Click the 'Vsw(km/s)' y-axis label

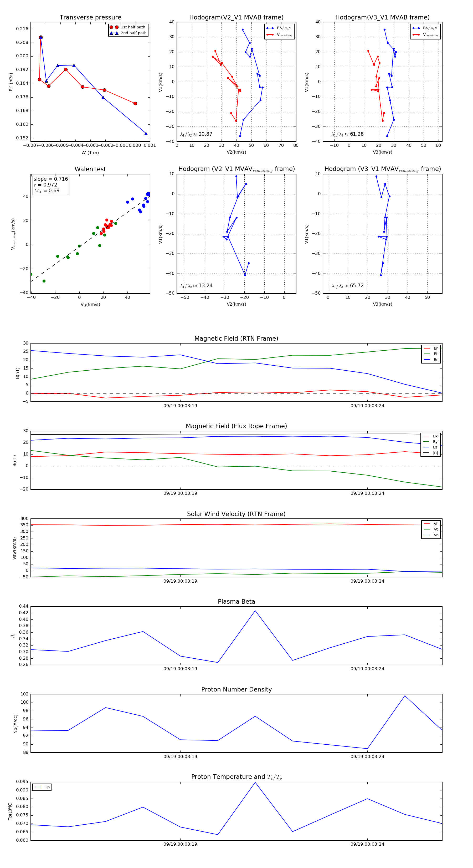14,548
